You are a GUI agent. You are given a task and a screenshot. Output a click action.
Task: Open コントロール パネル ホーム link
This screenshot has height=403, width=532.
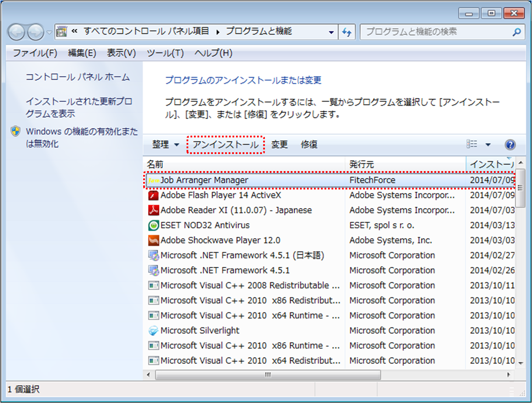(x=78, y=77)
